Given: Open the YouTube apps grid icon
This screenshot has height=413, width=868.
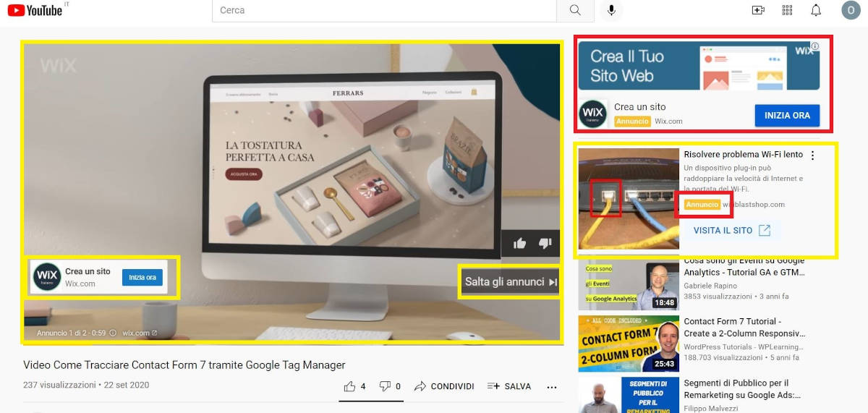Looking at the screenshot, I should coord(788,10).
